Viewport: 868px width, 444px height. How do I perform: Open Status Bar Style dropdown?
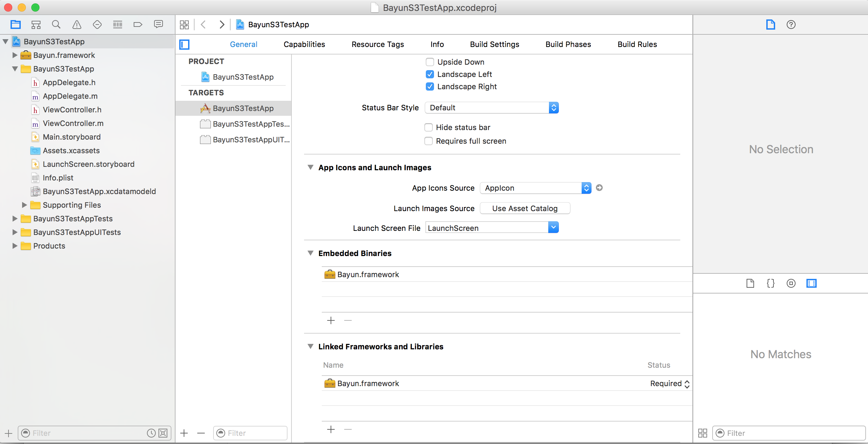click(491, 108)
